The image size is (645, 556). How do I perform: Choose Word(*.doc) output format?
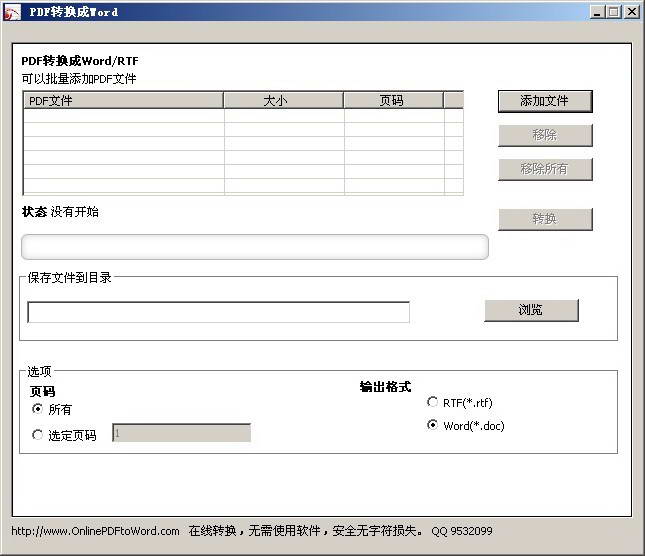[x=432, y=424]
